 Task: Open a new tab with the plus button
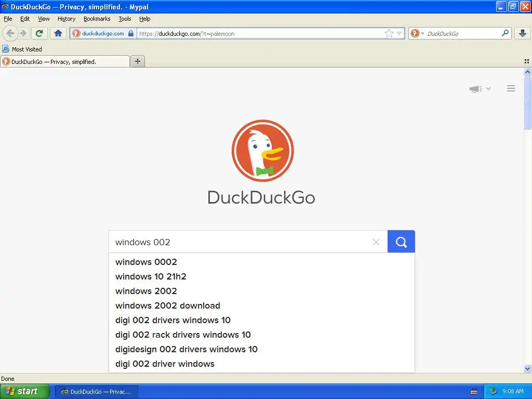[x=137, y=61]
